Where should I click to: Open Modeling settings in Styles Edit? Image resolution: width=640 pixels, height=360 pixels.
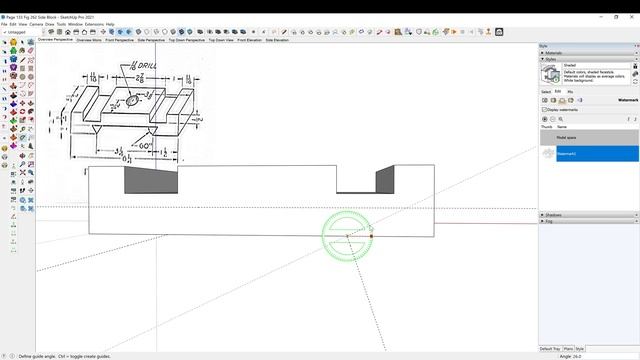580,100
